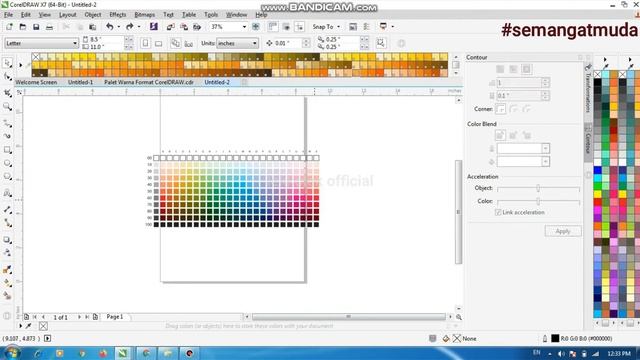Screen dimensions: 640x360
Task: Click the Redo arrow icon
Action: click(129, 27)
